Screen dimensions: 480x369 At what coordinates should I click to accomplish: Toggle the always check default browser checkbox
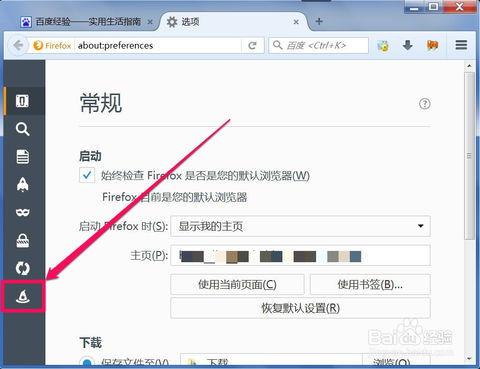click(x=87, y=175)
